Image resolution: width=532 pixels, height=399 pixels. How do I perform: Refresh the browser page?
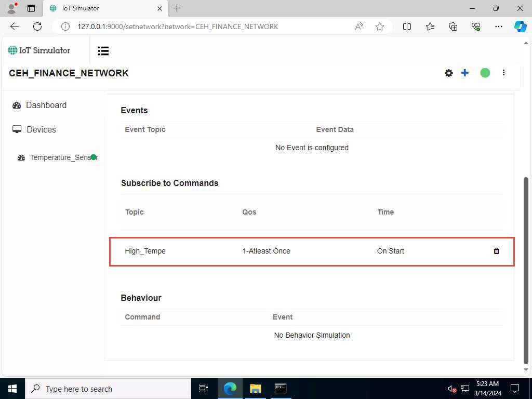click(37, 26)
